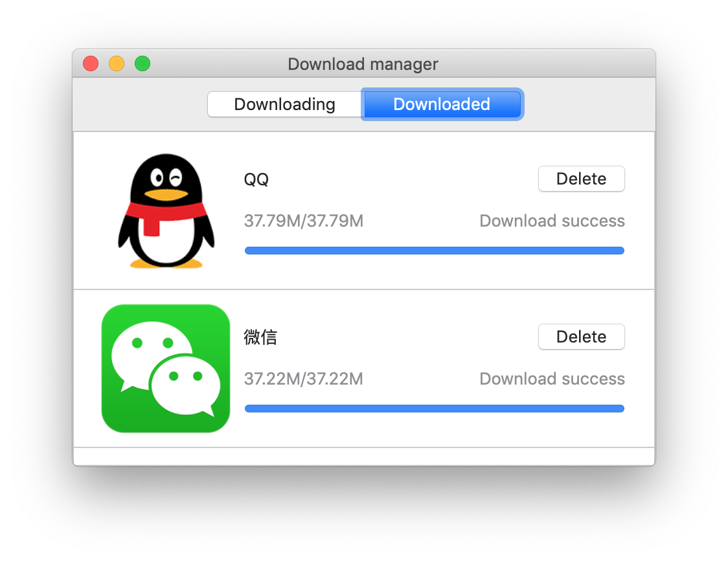Delete the QQ download
Image resolution: width=728 pixels, height=562 pixels.
[x=581, y=179]
